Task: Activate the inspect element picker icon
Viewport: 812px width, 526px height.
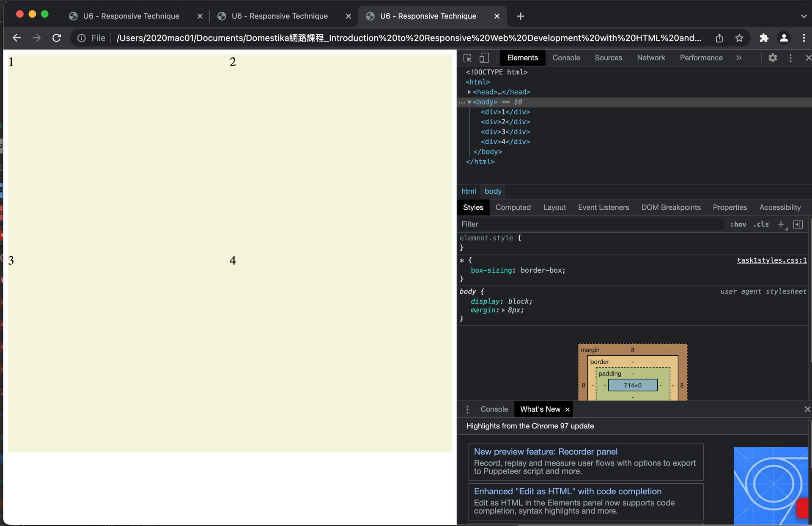Action: coord(467,58)
